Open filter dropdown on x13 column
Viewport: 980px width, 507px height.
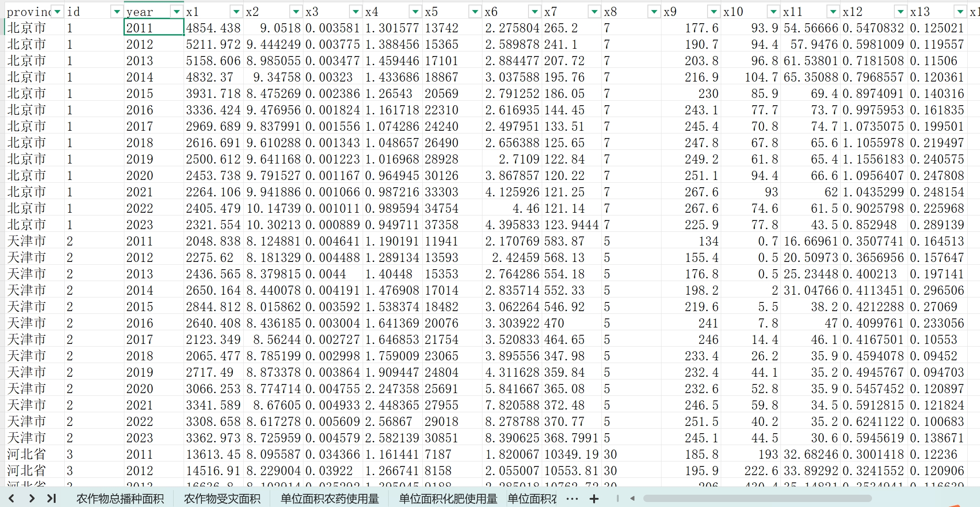[960, 12]
